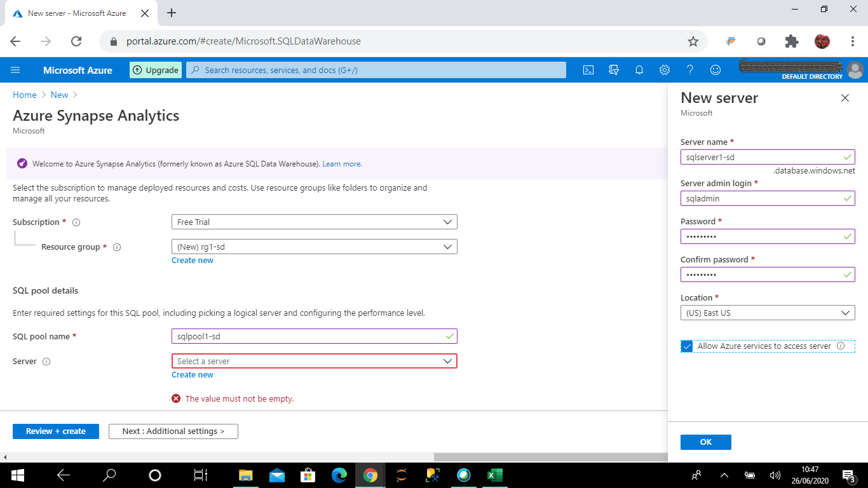The image size is (868, 488).
Task: Click the info icon beside Subscription
Action: (x=76, y=222)
